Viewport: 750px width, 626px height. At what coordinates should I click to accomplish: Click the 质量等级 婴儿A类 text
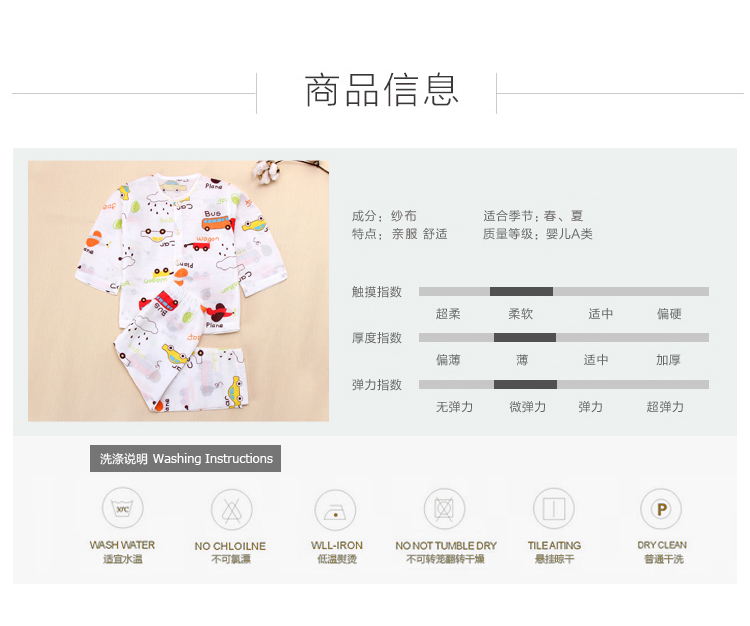point(538,234)
